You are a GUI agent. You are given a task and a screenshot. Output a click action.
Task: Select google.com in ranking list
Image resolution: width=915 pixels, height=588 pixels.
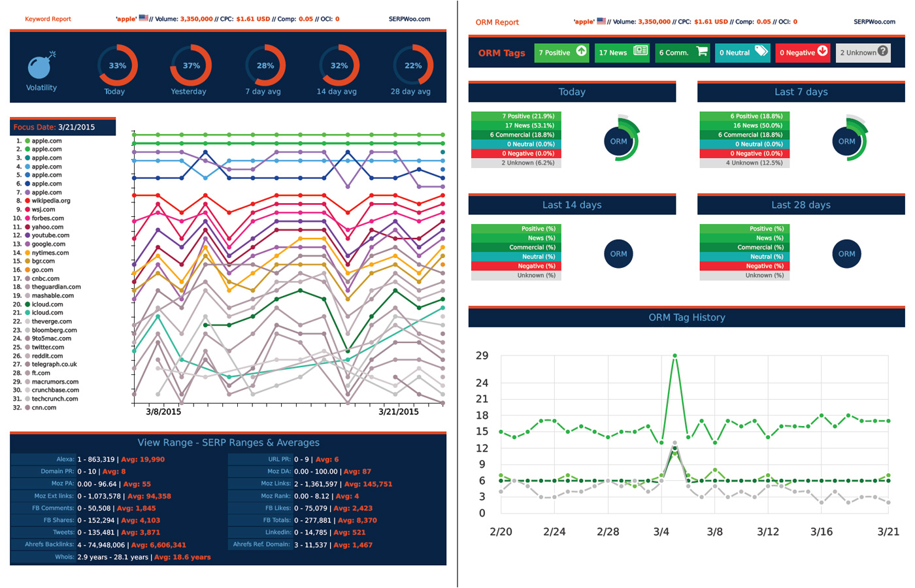tap(48, 244)
